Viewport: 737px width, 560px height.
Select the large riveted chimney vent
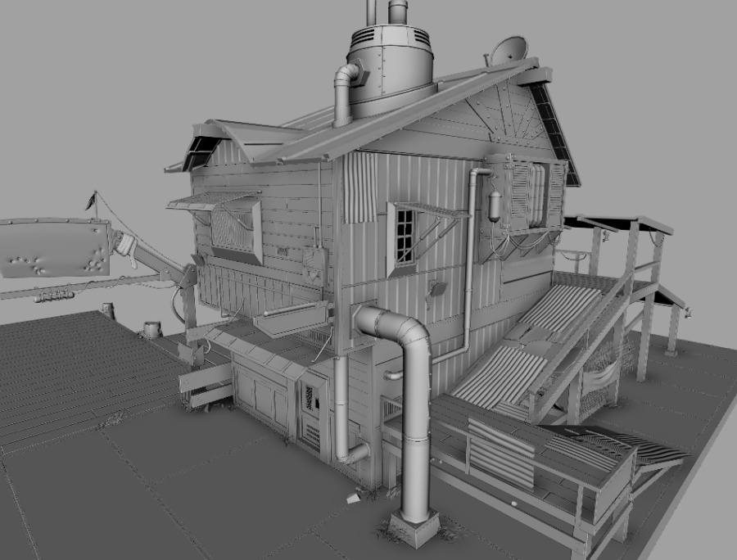point(390,70)
